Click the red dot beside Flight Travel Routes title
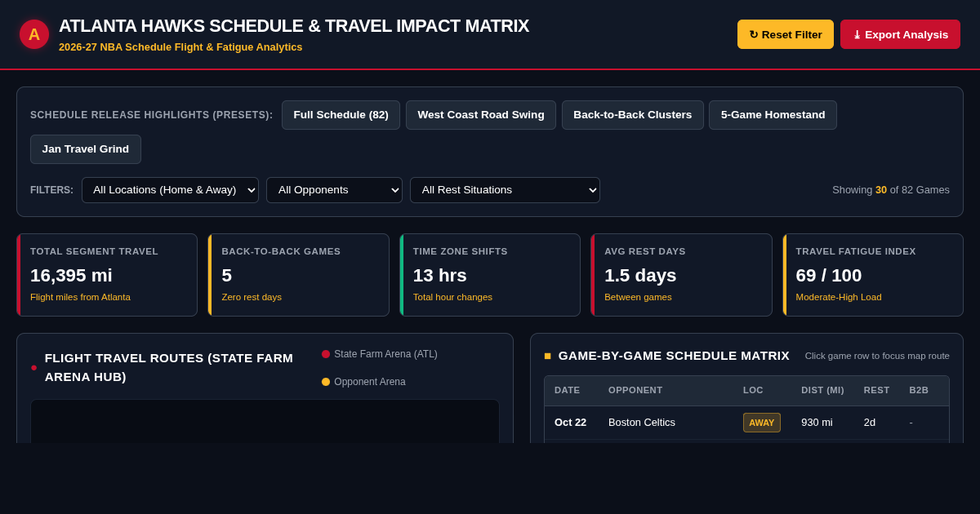The width and height of the screenshot is (980, 514). (x=34, y=368)
